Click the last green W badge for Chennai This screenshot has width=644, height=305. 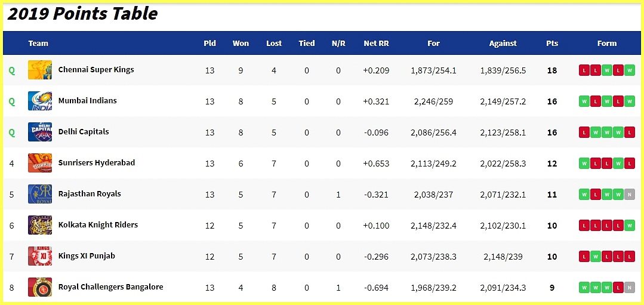[630, 70]
